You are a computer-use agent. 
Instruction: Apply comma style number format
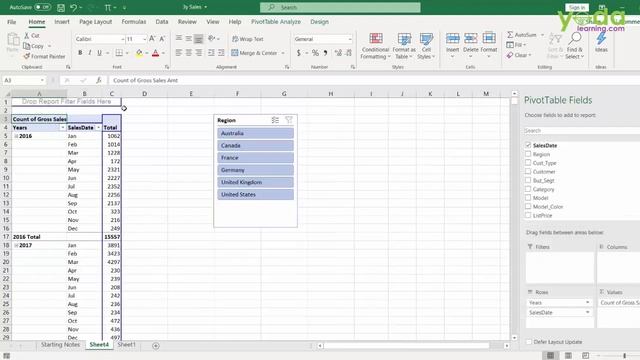(x=325, y=53)
